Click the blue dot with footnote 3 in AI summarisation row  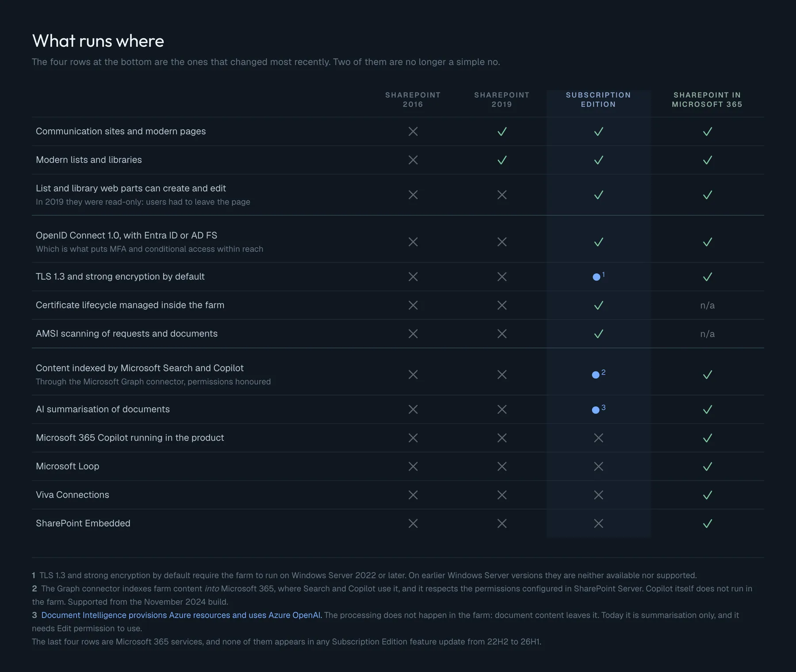point(596,410)
